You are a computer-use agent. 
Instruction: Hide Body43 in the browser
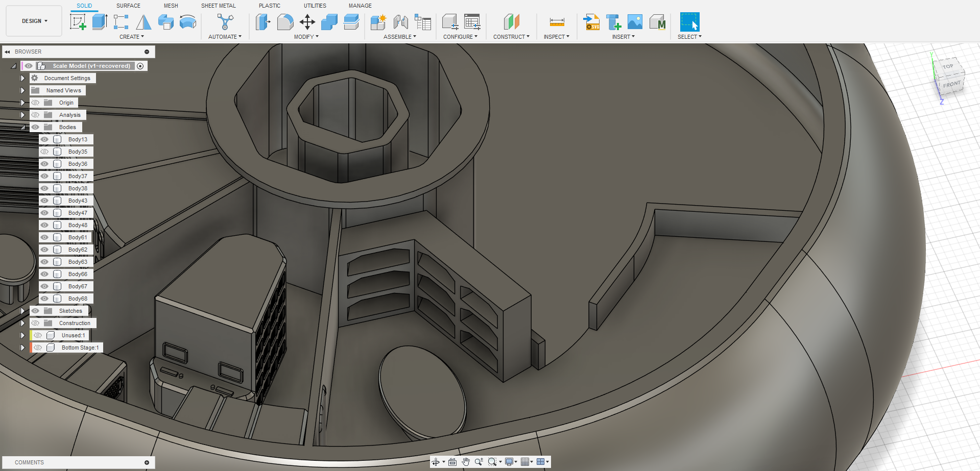click(45, 201)
